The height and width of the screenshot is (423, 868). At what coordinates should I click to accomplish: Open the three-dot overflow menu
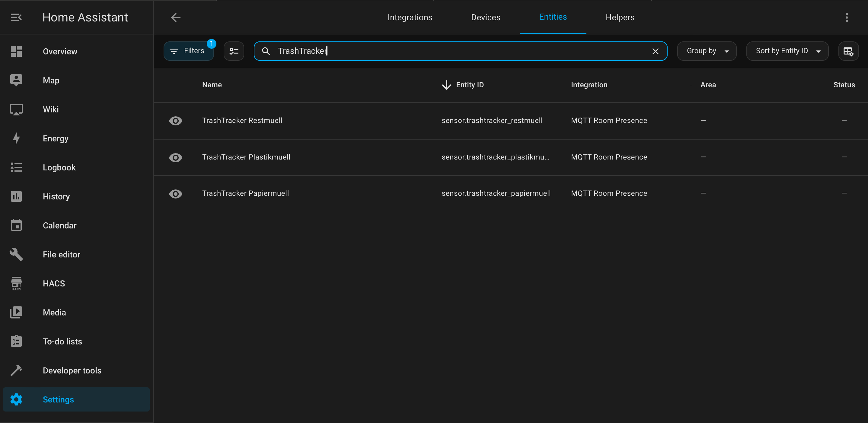847,18
